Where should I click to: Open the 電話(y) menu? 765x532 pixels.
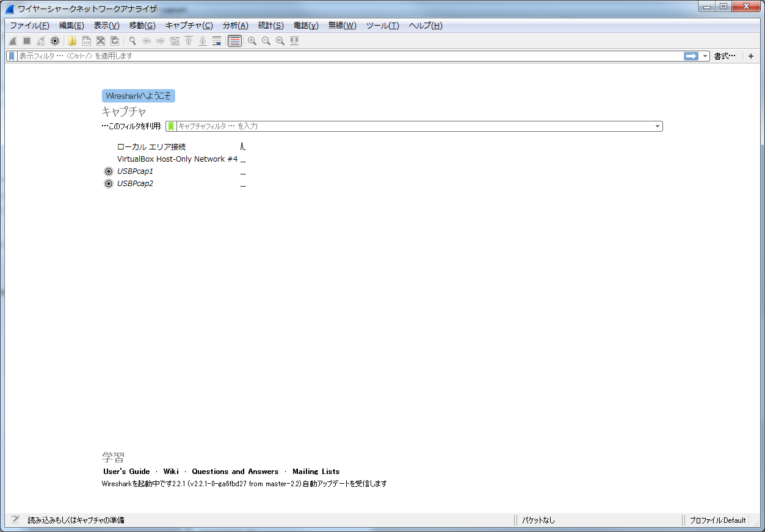point(306,26)
